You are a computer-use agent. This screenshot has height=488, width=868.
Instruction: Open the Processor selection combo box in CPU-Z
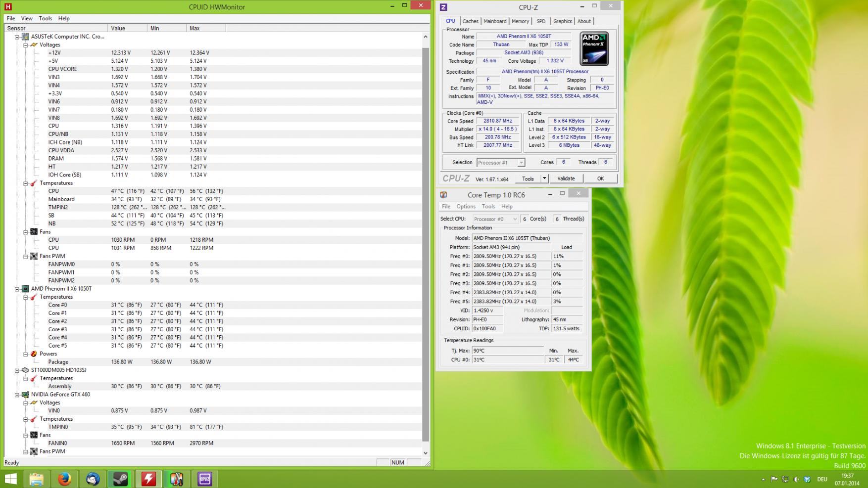point(500,163)
